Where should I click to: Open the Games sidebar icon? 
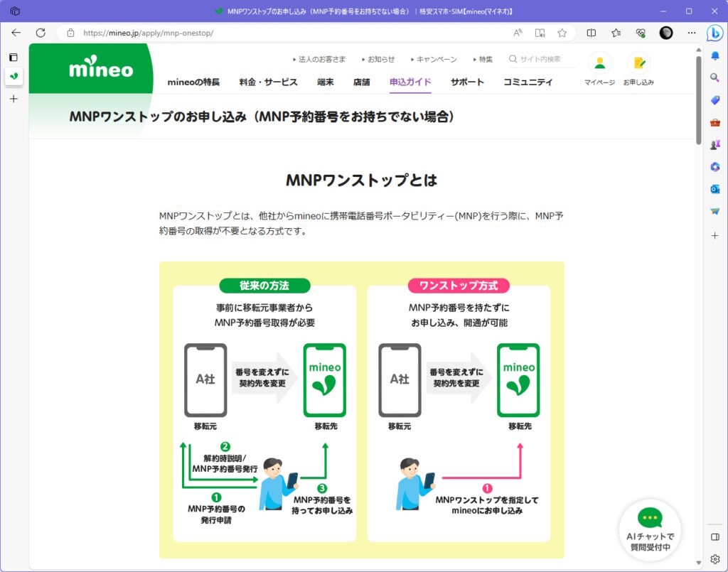pyautogui.click(x=715, y=145)
